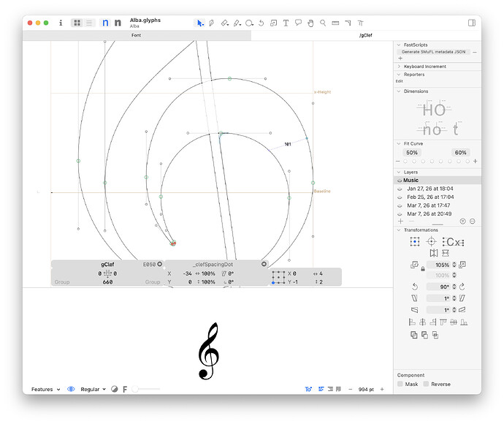Align selection to left edges
The height and width of the screenshot is (424, 504).
pyautogui.click(x=412, y=322)
